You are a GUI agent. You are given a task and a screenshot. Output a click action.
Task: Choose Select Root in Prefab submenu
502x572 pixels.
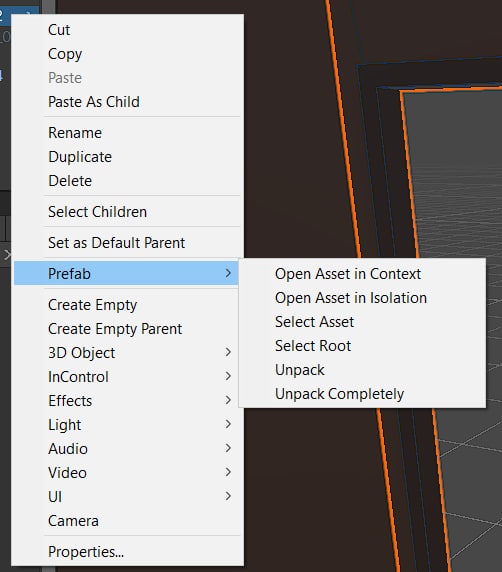(362, 346)
